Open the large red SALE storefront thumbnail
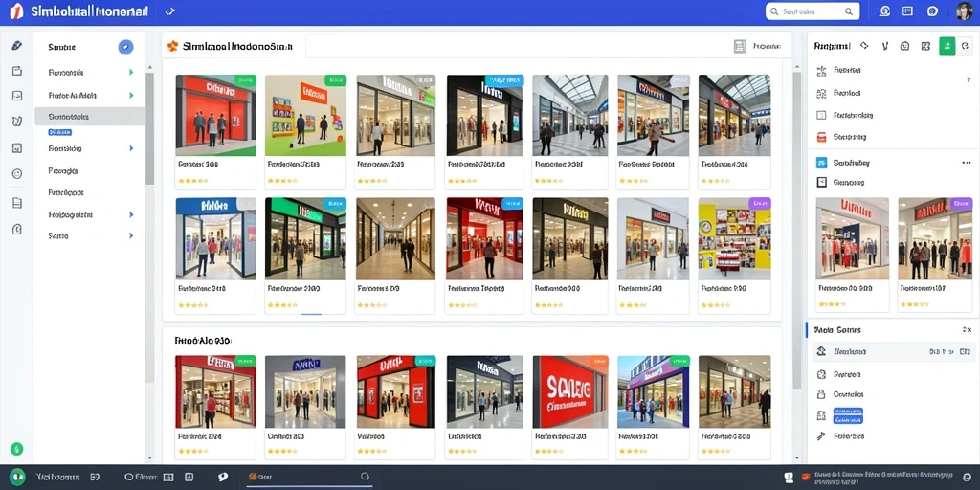The image size is (980, 490). click(x=569, y=391)
